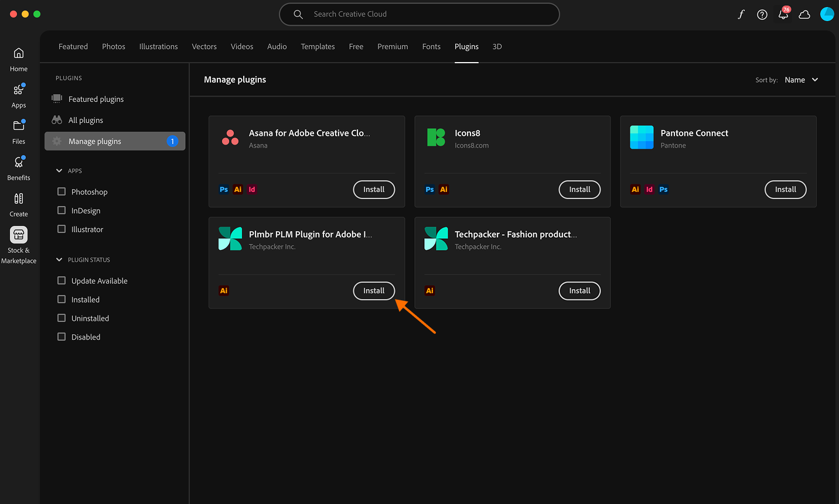Open Featured plugins in the sidebar
This screenshot has width=839, height=504.
coord(96,99)
